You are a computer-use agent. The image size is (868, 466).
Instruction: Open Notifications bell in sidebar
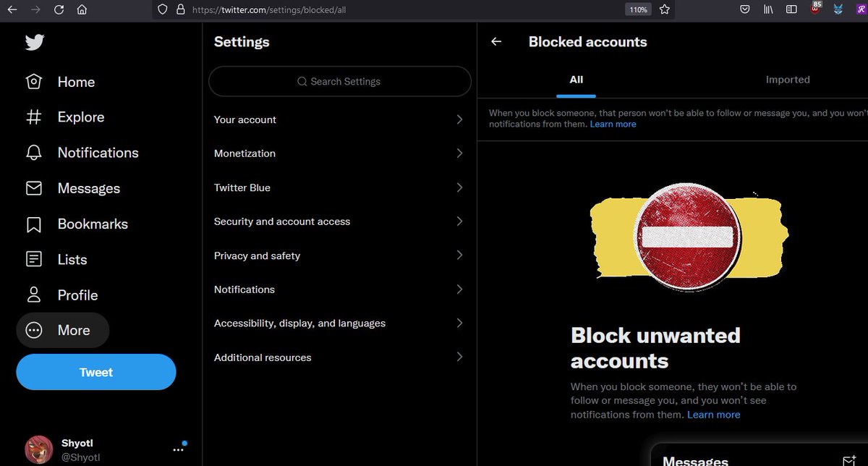[34, 153]
